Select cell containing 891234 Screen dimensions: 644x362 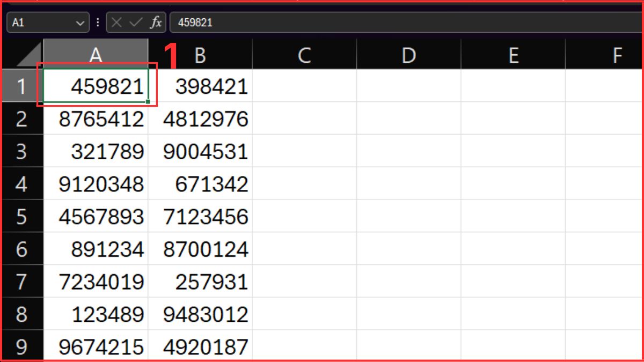tap(96, 249)
